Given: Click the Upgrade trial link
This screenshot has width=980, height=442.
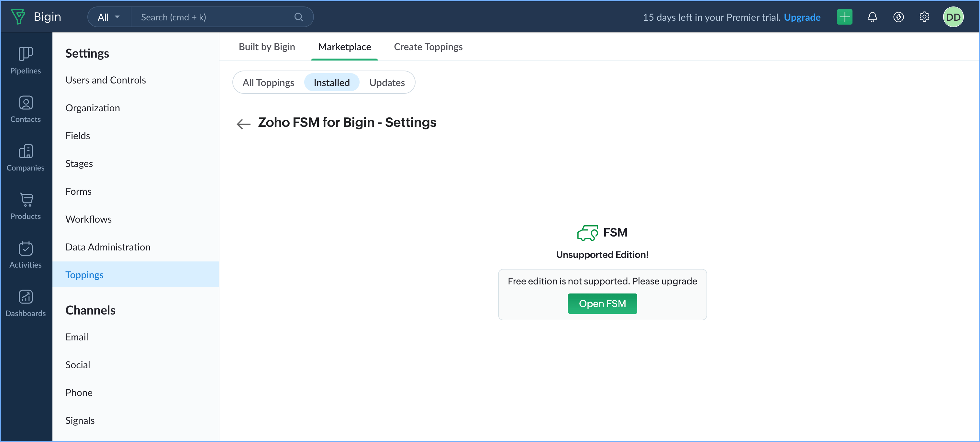Looking at the screenshot, I should coord(802,17).
